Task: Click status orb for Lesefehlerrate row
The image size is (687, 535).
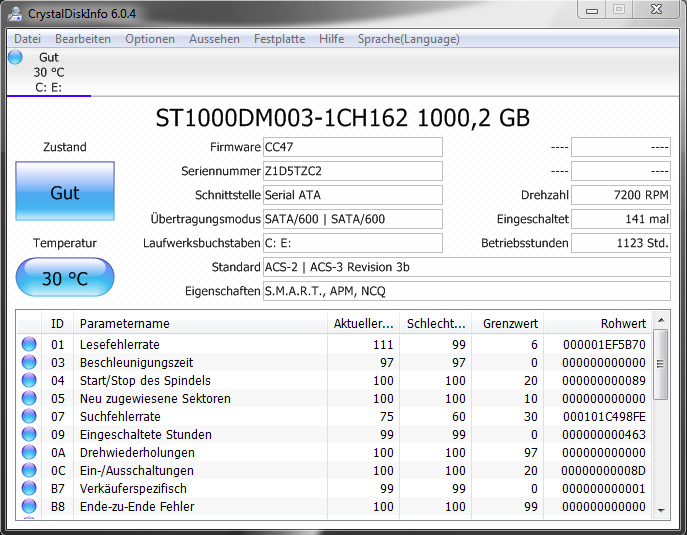Action: click(29, 344)
